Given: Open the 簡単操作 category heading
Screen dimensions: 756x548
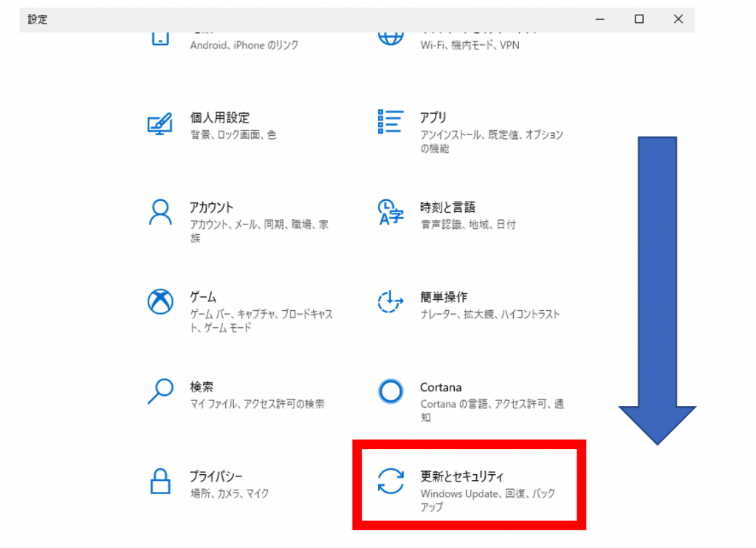Looking at the screenshot, I should pos(443,297).
